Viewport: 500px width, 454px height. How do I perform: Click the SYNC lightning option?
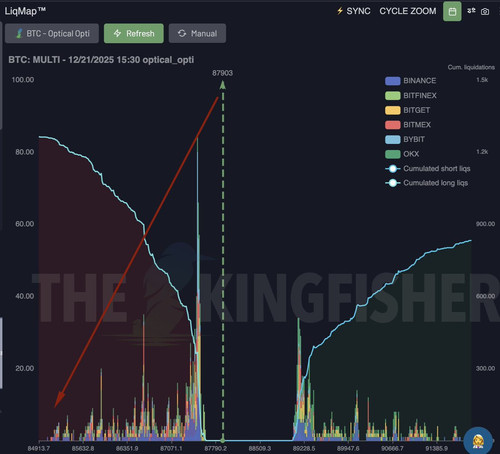tap(353, 11)
